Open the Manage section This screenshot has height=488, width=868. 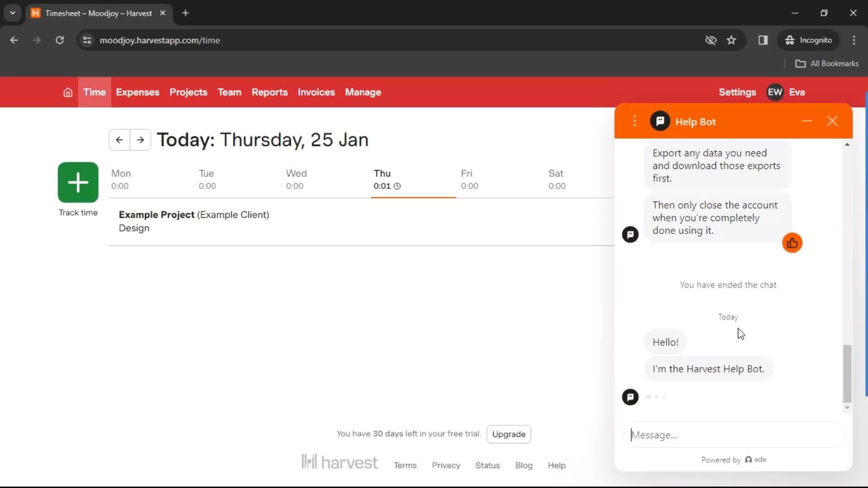point(363,92)
